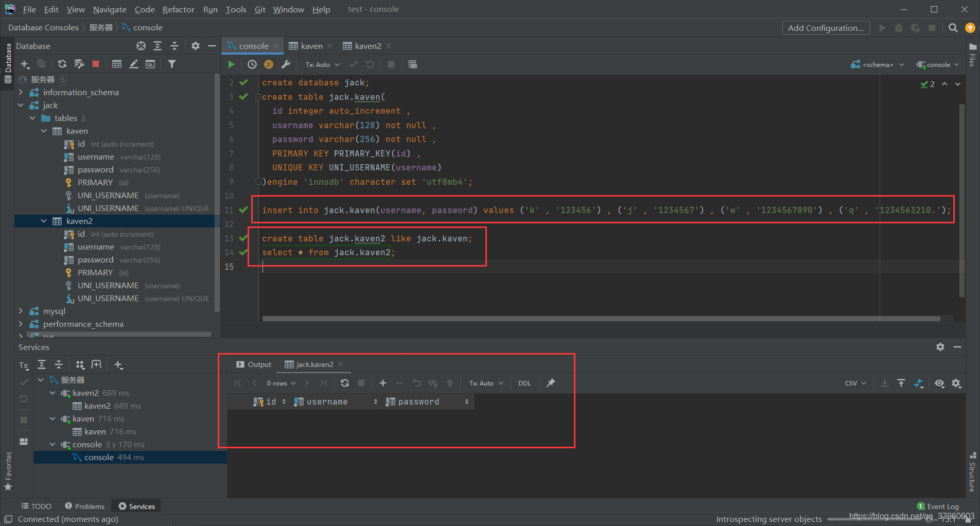
Task: Close the jack.kaven2 result tab
Action: [x=341, y=364]
